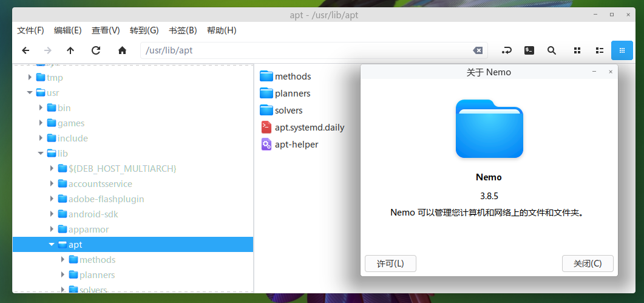Go up to the parent folder
Screen dimensions: 644x303
pos(70,50)
